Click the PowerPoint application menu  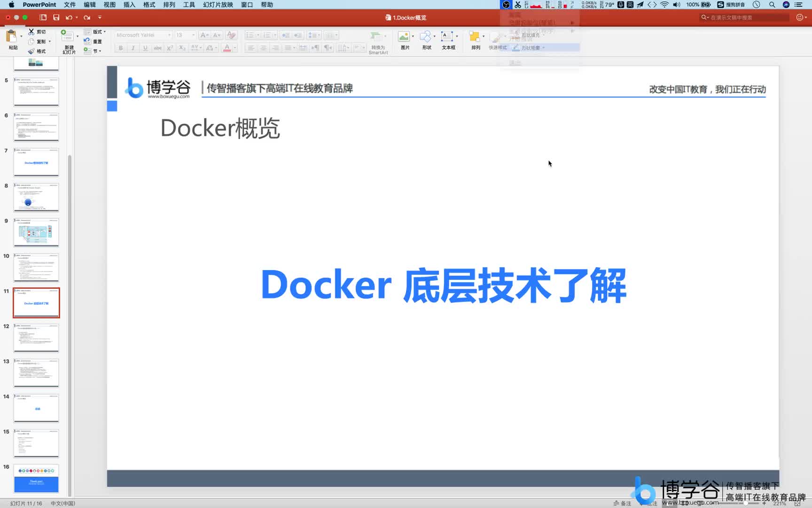(39, 5)
